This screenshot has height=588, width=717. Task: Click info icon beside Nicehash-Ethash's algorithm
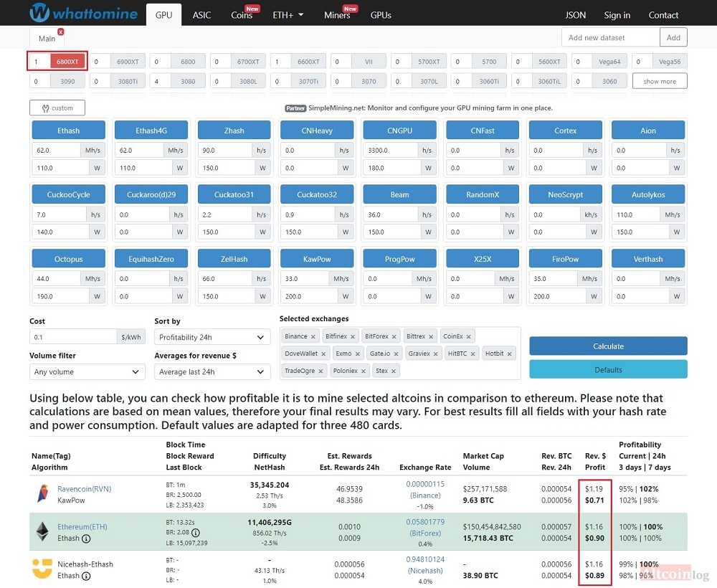[86, 576]
